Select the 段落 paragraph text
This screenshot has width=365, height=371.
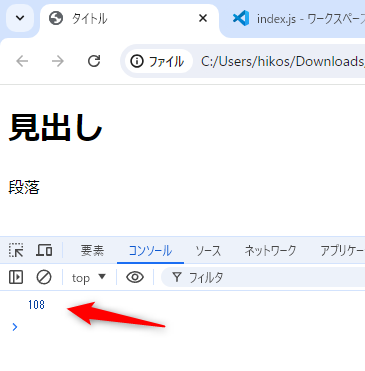pos(24,187)
